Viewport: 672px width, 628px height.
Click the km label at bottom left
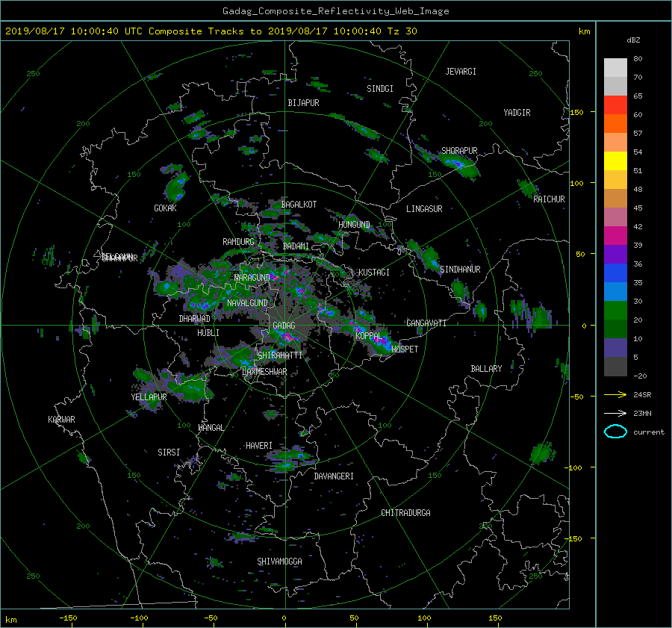[10, 620]
